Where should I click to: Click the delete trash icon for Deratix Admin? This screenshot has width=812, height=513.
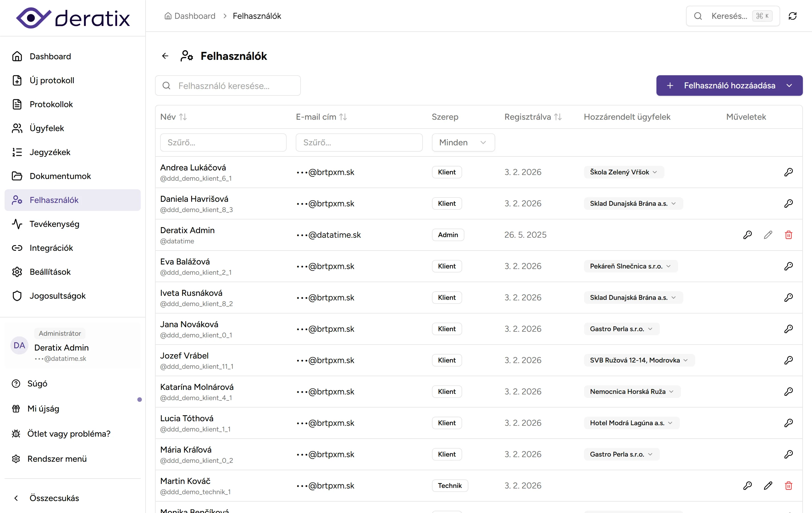click(788, 235)
